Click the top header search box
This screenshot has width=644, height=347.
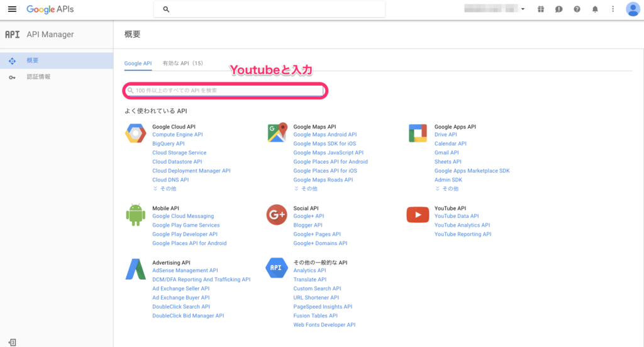tap(269, 9)
